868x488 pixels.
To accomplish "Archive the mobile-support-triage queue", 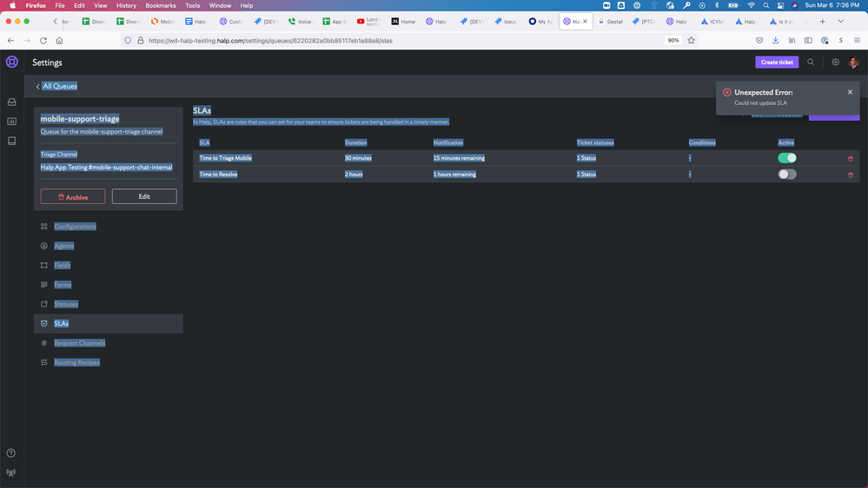I will pyautogui.click(x=72, y=196).
